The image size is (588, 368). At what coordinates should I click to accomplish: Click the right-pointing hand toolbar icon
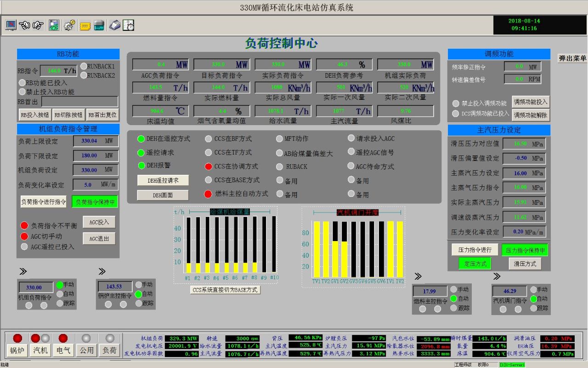pos(38,25)
